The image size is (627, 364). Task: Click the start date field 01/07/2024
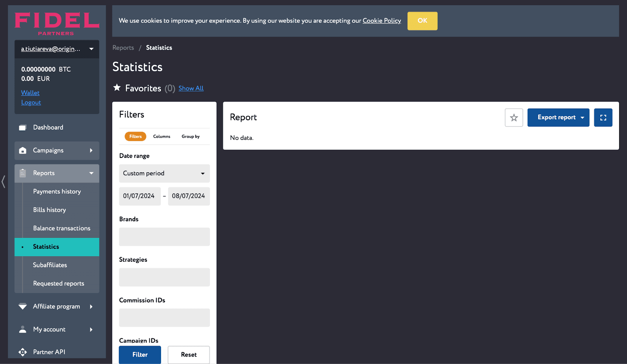tap(140, 196)
